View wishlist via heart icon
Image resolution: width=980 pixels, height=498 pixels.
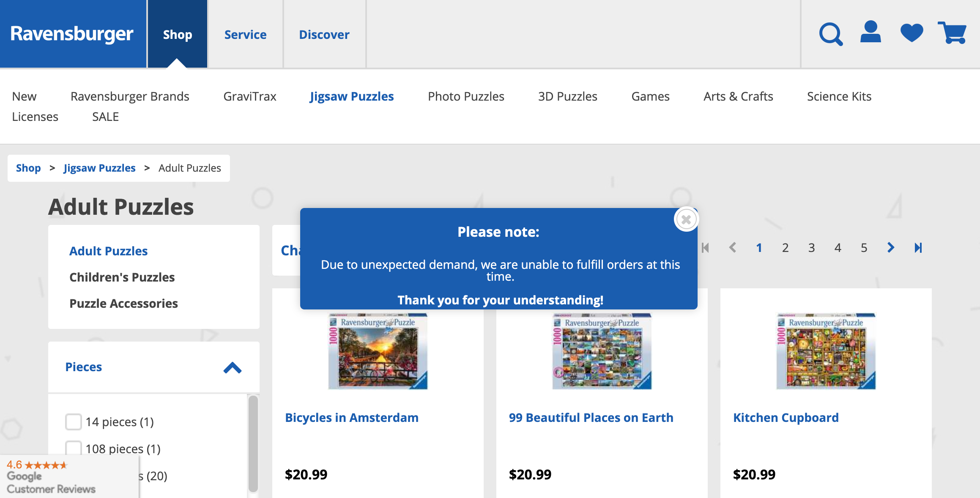click(x=912, y=33)
